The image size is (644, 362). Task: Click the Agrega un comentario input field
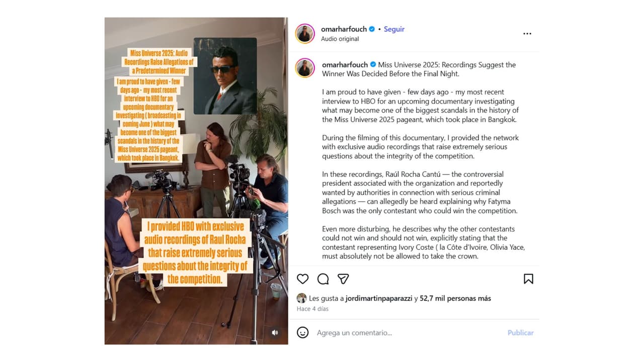point(403,333)
